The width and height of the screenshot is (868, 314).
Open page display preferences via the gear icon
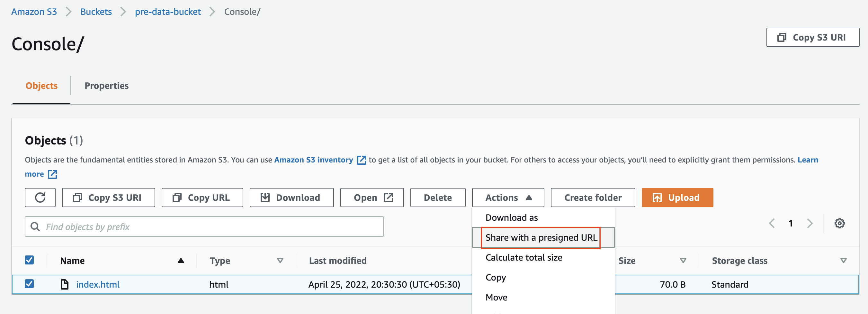coord(840,223)
